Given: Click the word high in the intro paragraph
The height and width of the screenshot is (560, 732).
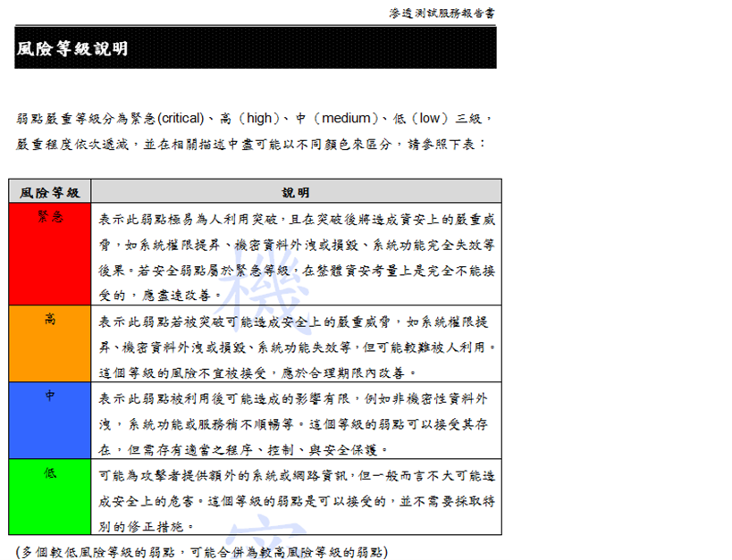Looking at the screenshot, I should (262, 118).
